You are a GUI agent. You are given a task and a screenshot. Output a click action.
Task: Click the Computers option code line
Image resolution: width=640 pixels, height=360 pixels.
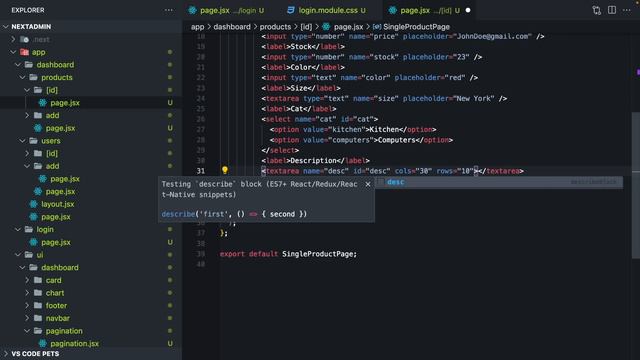point(361,140)
